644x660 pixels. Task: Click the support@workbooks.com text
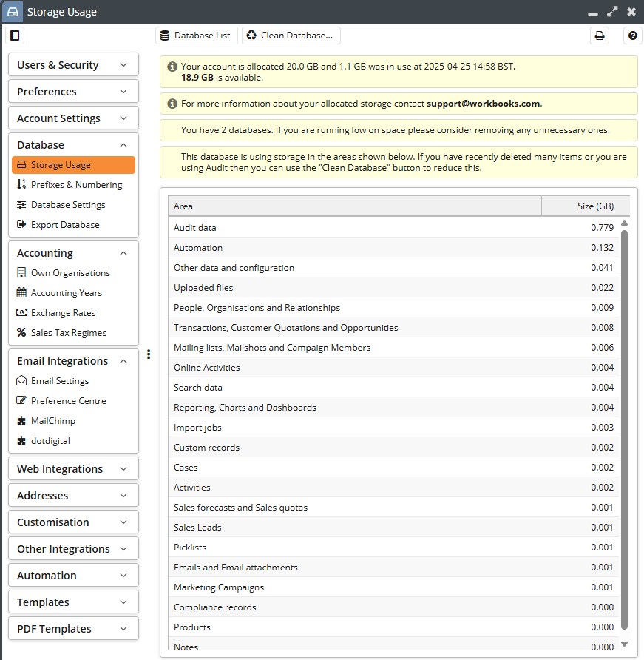pyautogui.click(x=484, y=104)
